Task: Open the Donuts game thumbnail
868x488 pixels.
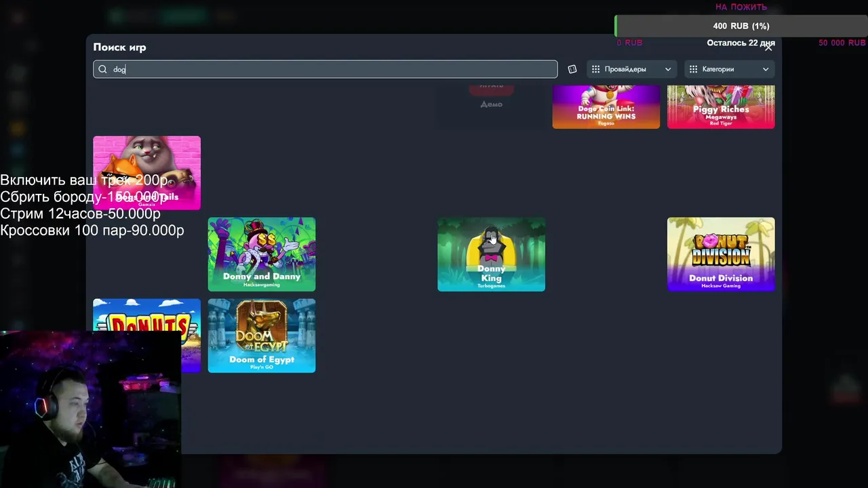Action: (147, 317)
